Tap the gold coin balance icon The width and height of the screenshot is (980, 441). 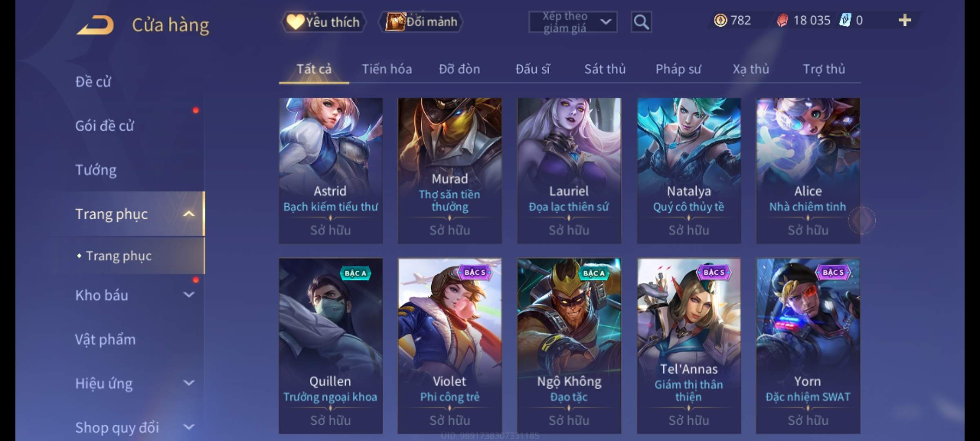click(720, 20)
